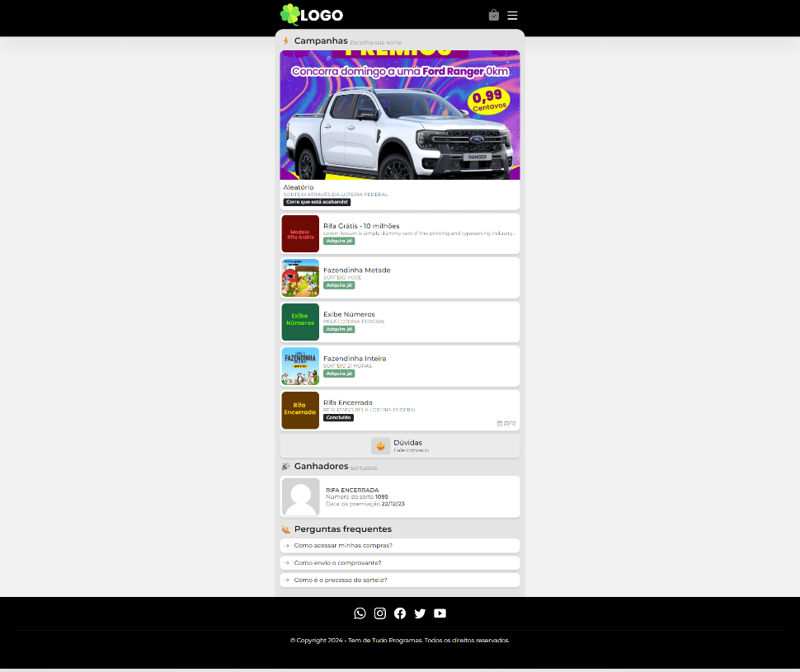
Task: Click the clover LOGO in the header
Action: tap(312, 15)
